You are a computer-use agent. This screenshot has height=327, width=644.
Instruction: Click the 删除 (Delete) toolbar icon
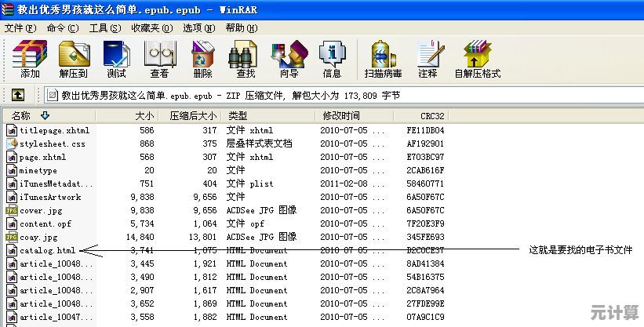pyautogui.click(x=202, y=60)
